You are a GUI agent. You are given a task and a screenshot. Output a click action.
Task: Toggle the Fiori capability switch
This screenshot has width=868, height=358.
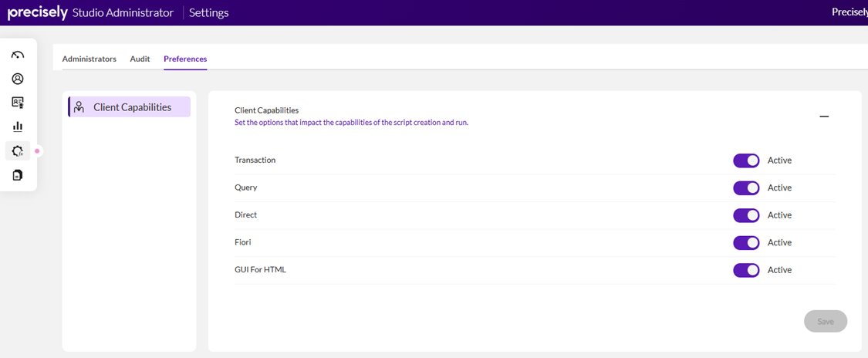[746, 243]
